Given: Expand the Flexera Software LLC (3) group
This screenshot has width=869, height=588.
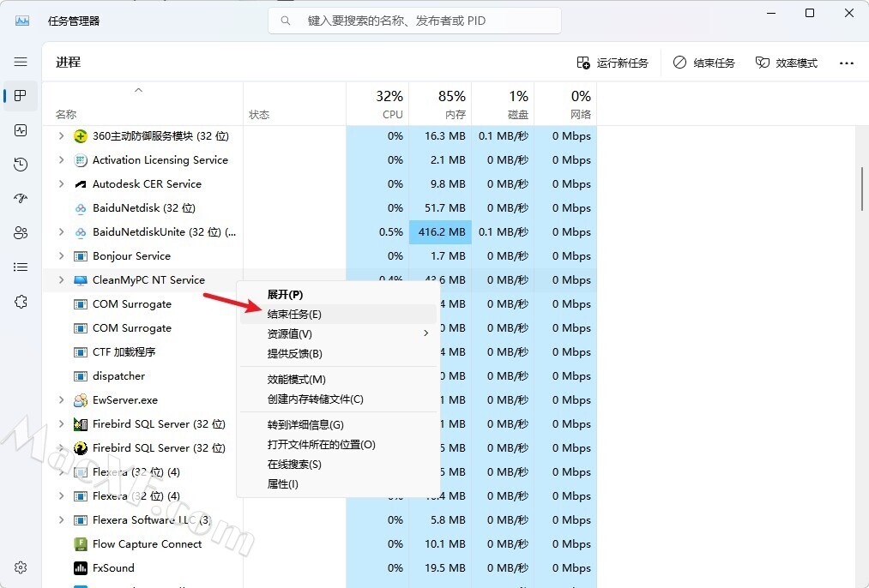Looking at the screenshot, I should 61,520.
